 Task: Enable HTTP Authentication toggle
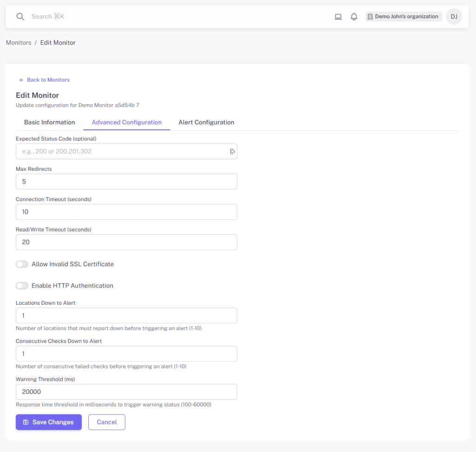[x=22, y=286]
